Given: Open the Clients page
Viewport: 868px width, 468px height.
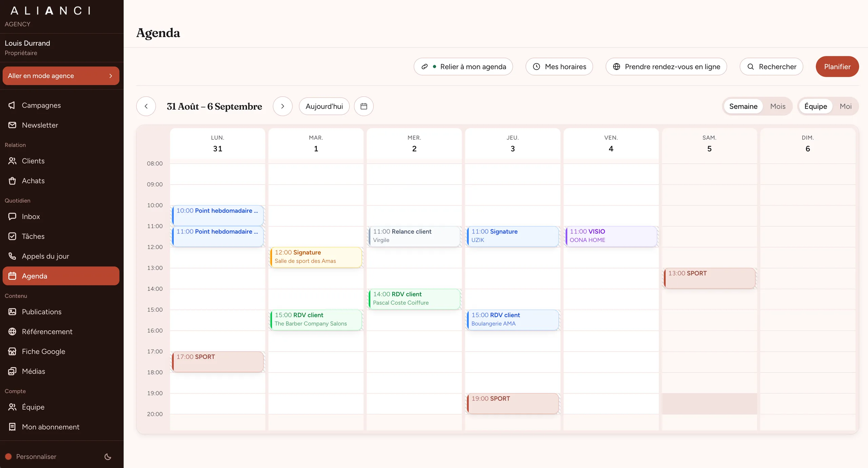Looking at the screenshot, I should pos(61,161).
